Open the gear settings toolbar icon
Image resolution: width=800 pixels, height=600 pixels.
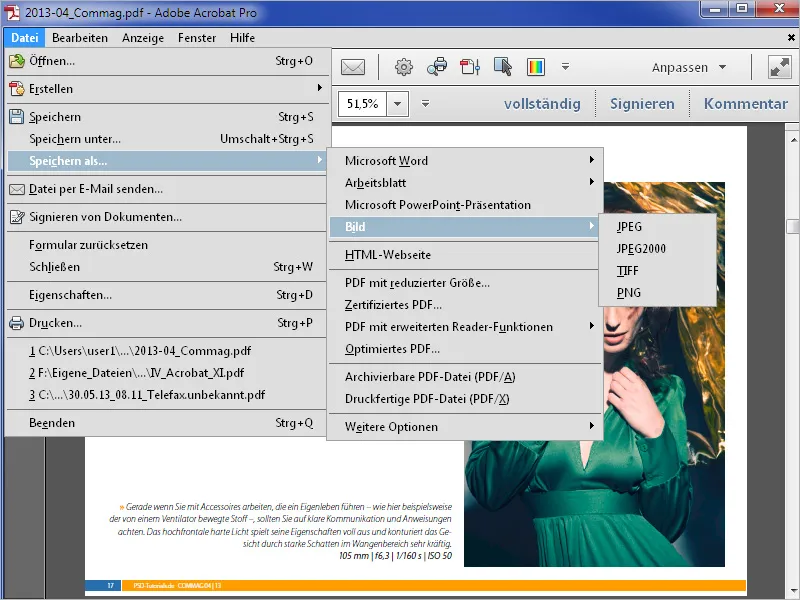tap(404, 67)
